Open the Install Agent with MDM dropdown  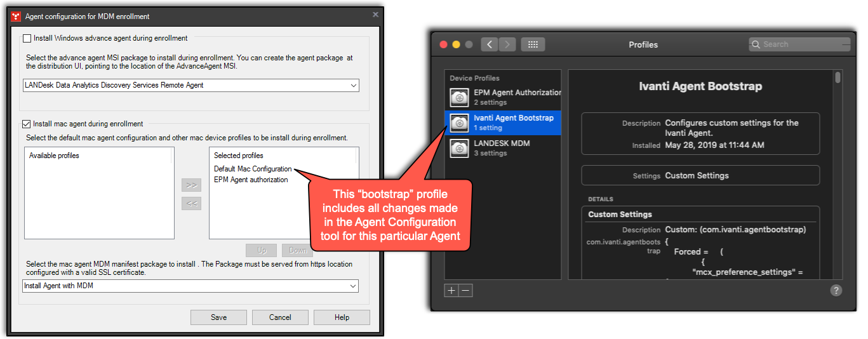352,286
